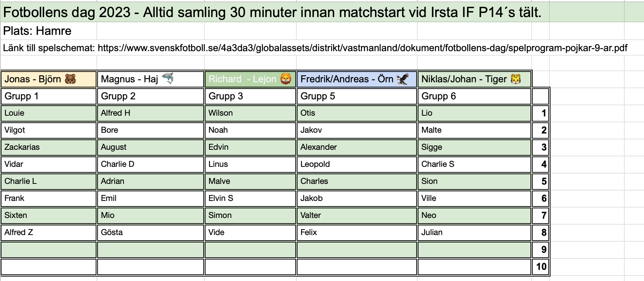Click the shark emoji beside Magnus - Haj
The width and height of the screenshot is (644, 281).
coord(168,79)
